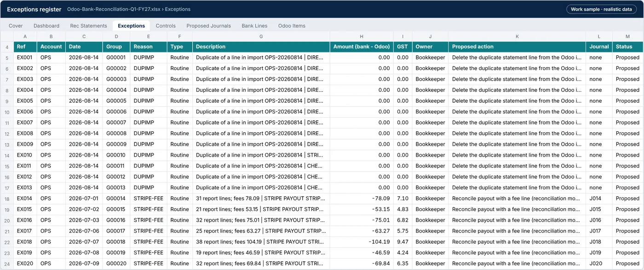Click the Journal column heading cell
Viewport: 644px width, 270px height.
[599, 47]
